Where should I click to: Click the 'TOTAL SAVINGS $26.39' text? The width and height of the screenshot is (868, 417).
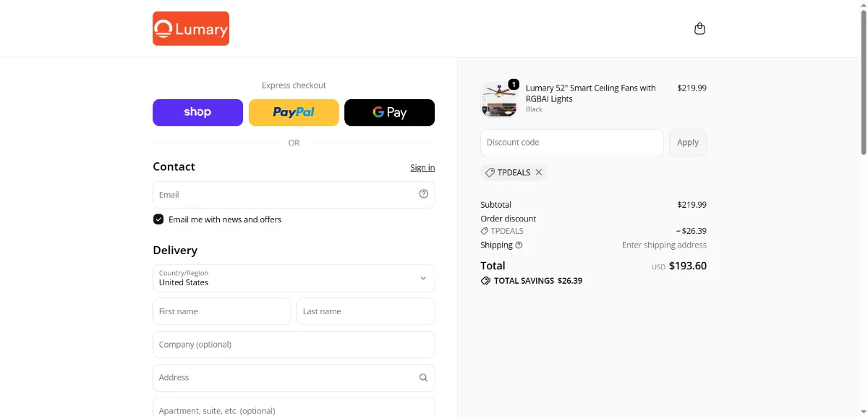click(538, 281)
